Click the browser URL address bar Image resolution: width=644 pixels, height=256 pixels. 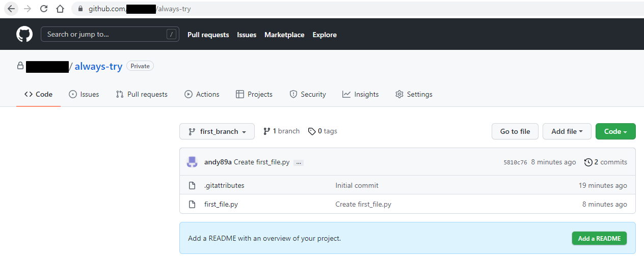point(357,9)
